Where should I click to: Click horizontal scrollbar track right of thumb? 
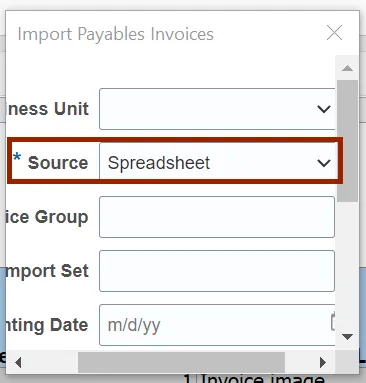point(299,362)
